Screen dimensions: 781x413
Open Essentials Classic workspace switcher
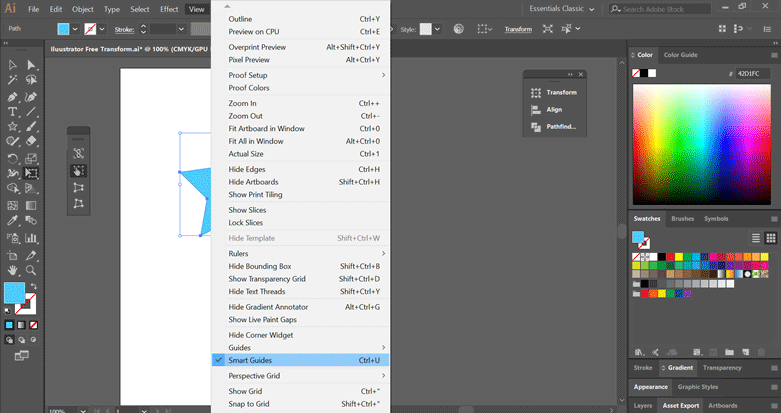pyautogui.click(x=561, y=9)
